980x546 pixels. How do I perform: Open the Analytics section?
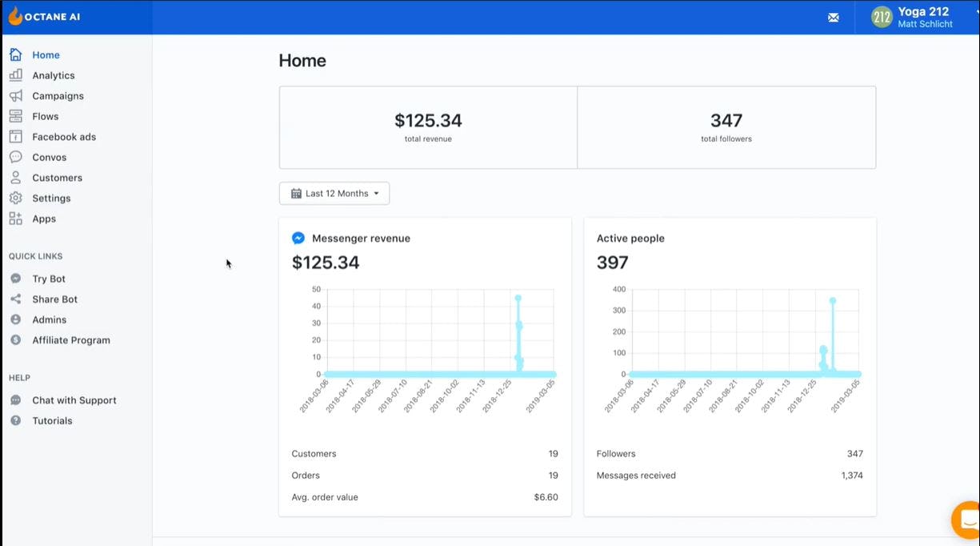53,74
